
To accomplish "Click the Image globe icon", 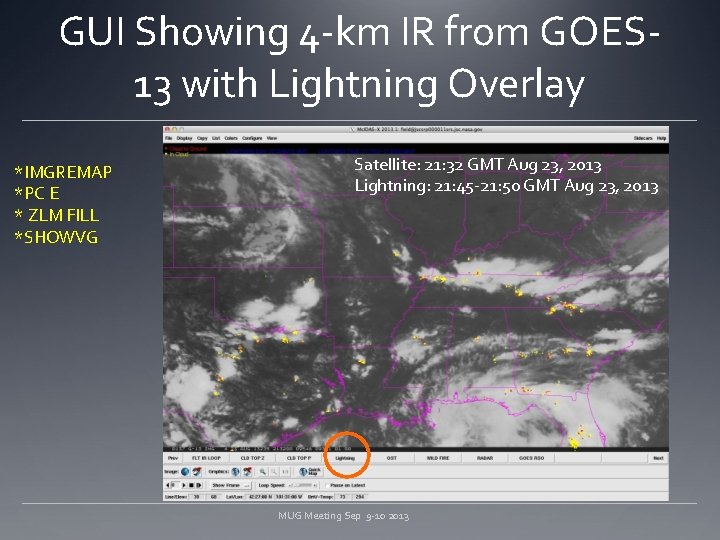I will click(185, 472).
